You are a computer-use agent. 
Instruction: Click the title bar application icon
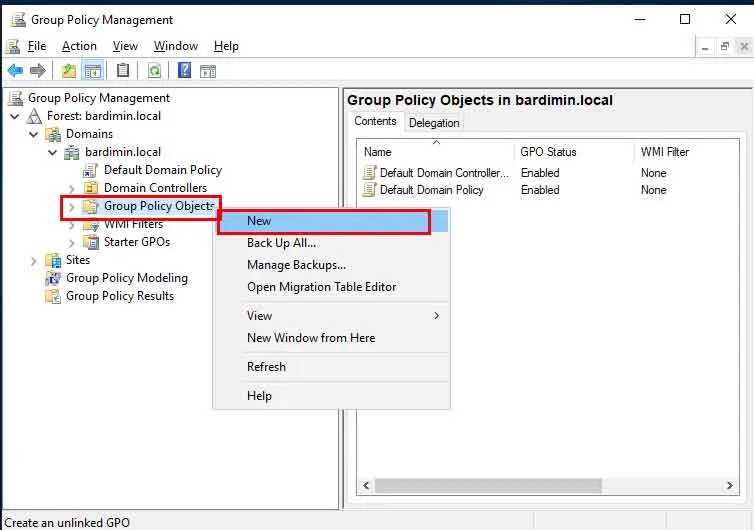18,20
